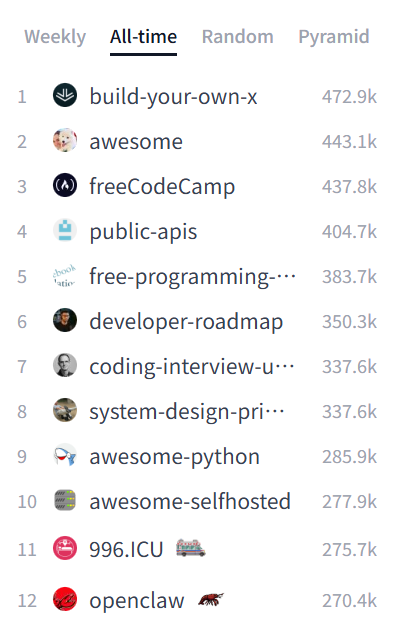
Task: Open the system-design-pri… repository link
Action: pos(187,412)
